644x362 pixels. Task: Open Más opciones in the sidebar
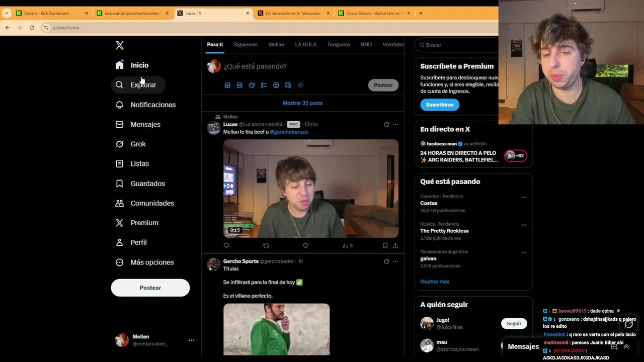[x=145, y=262]
